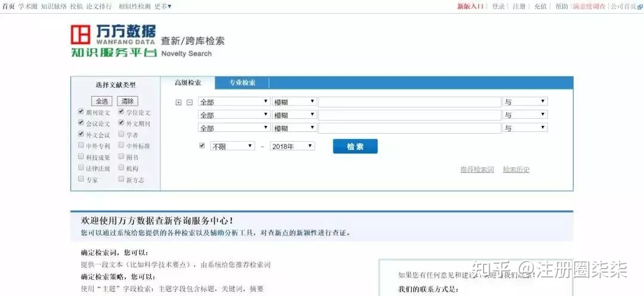Open 推荐检索词 link
The height and width of the screenshot is (296, 644).
pyautogui.click(x=477, y=169)
